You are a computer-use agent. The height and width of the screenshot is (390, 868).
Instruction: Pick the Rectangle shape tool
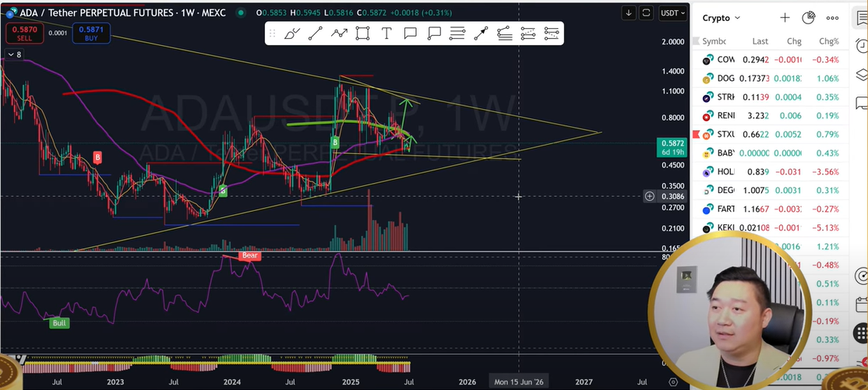(362, 33)
